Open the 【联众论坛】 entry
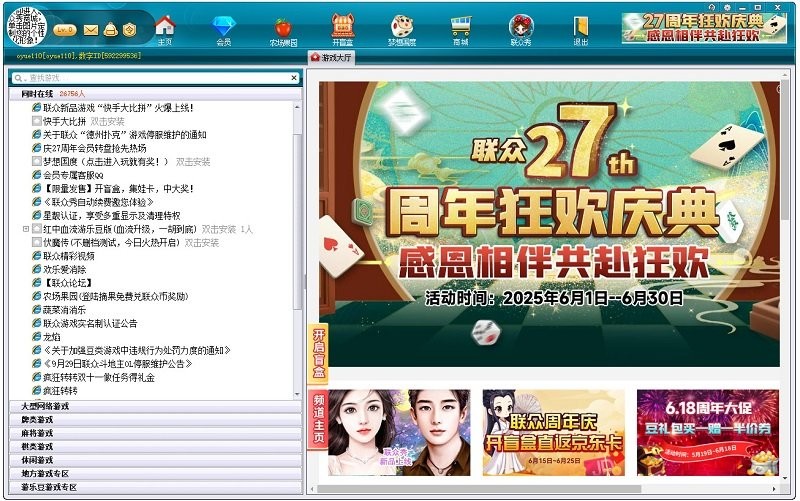The image size is (800, 501). point(63,283)
